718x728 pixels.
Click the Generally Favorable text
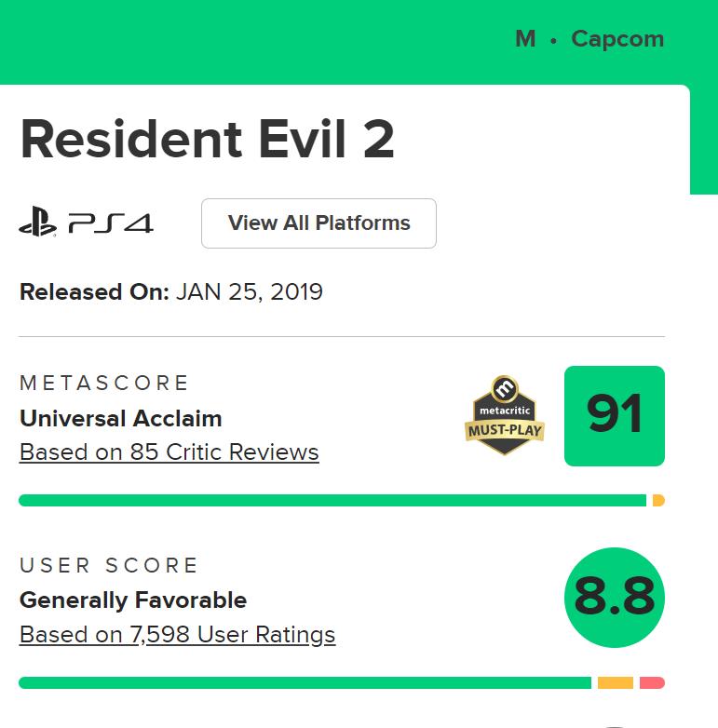point(133,600)
